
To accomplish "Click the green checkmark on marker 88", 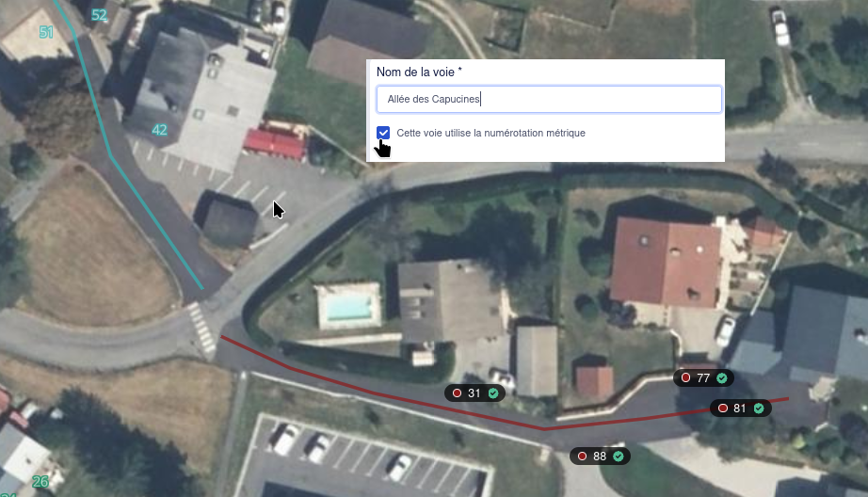I will (x=619, y=456).
